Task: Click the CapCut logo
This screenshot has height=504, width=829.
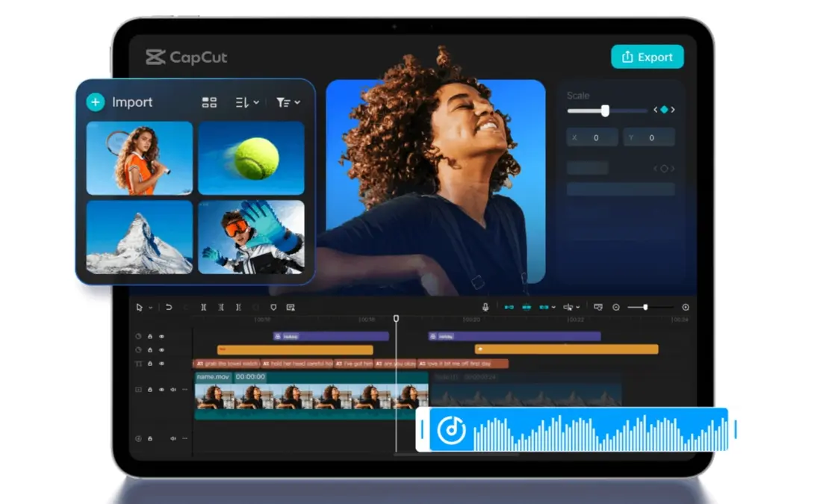Action: coord(185,57)
